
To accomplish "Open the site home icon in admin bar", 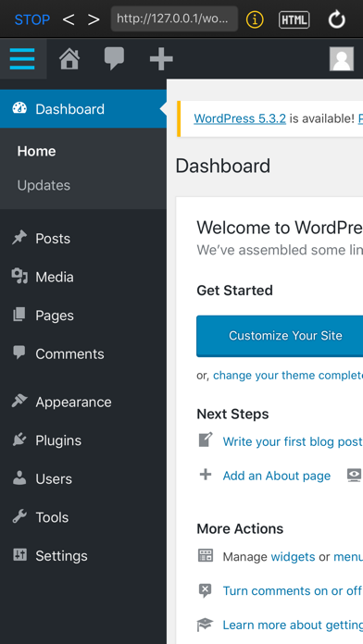I will click(69, 58).
